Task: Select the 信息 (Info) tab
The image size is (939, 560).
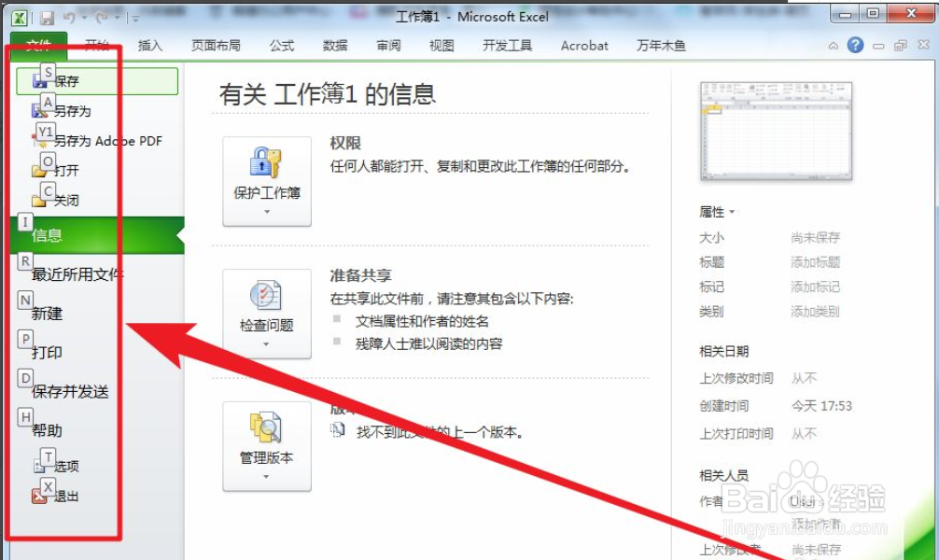Action: click(x=97, y=235)
